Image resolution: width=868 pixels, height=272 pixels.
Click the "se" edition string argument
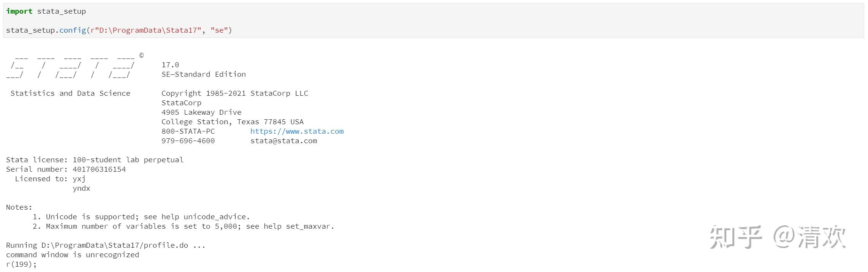coord(219,30)
